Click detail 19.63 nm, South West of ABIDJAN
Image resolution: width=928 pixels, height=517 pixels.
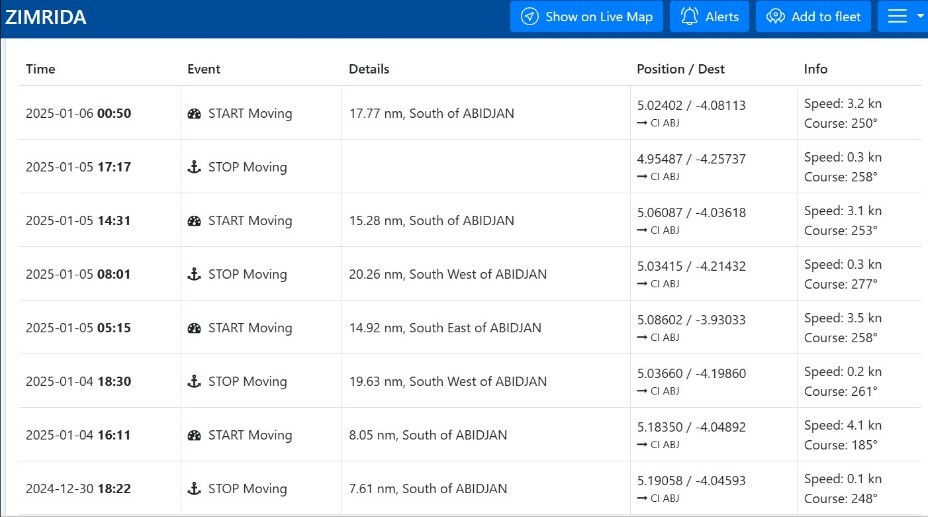click(447, 381)
